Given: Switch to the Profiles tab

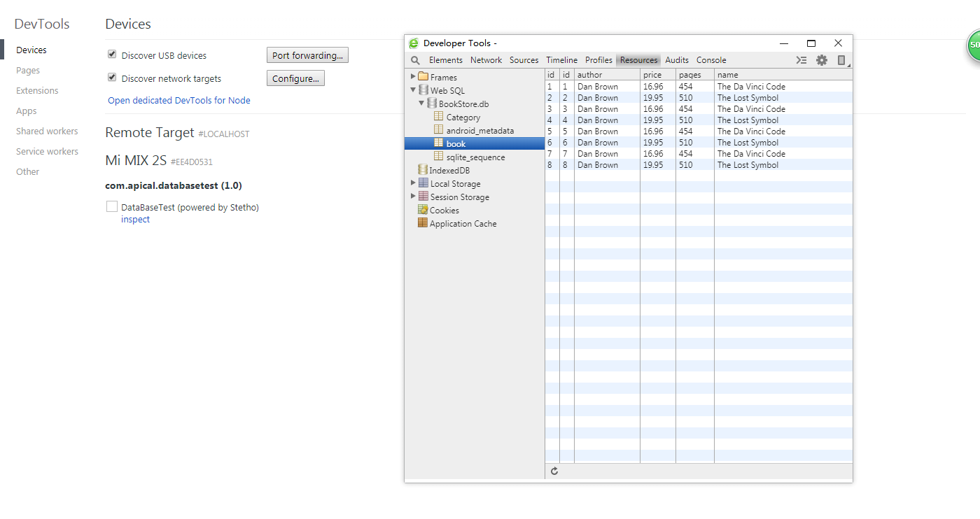Looking at the screenshot, I should 599,60.
